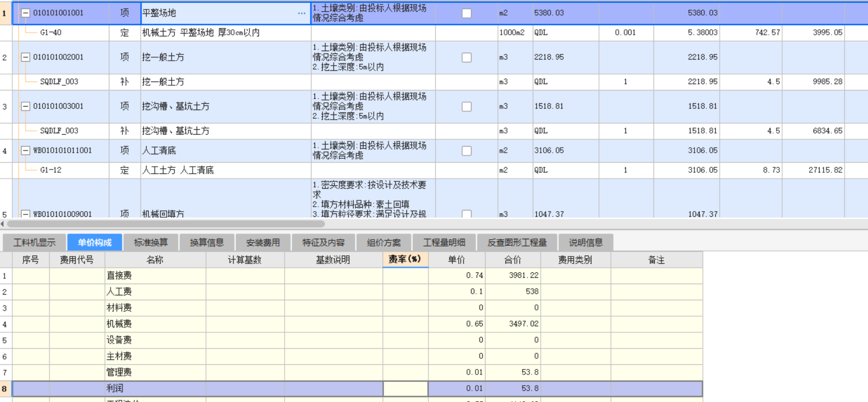Image resolution: width=868 pixels, height=402 pixels.
Task: Switch to the 特征及内容 tab
Action: click(323, 243)
